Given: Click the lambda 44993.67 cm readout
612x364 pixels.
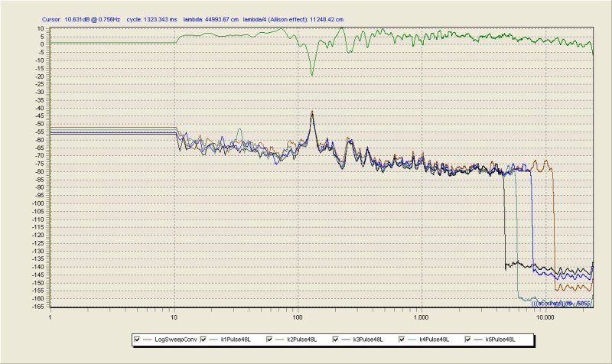Looking at the screenshot, I should tap(211, 19).
